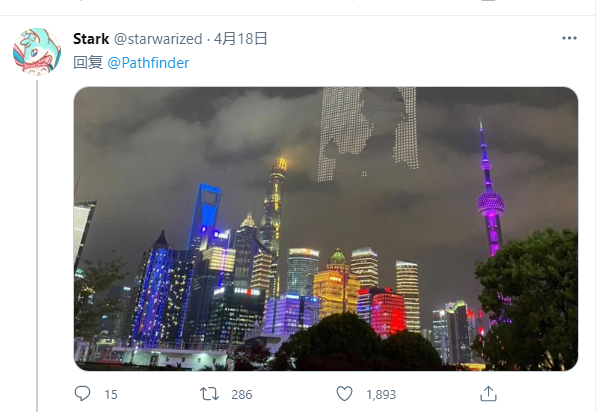Click the 回复 reply-to label text
Viewport: 598px width, 412px height.
coord(88,63)
